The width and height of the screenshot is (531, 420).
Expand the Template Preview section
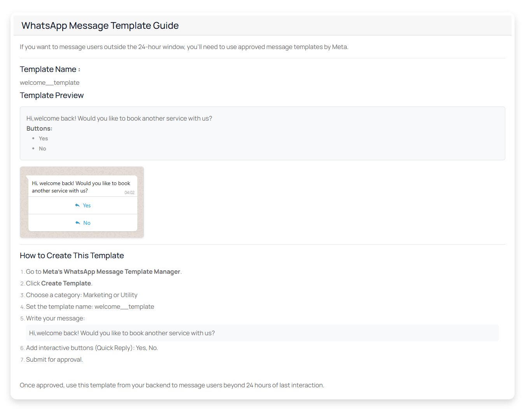click(52, 95)
